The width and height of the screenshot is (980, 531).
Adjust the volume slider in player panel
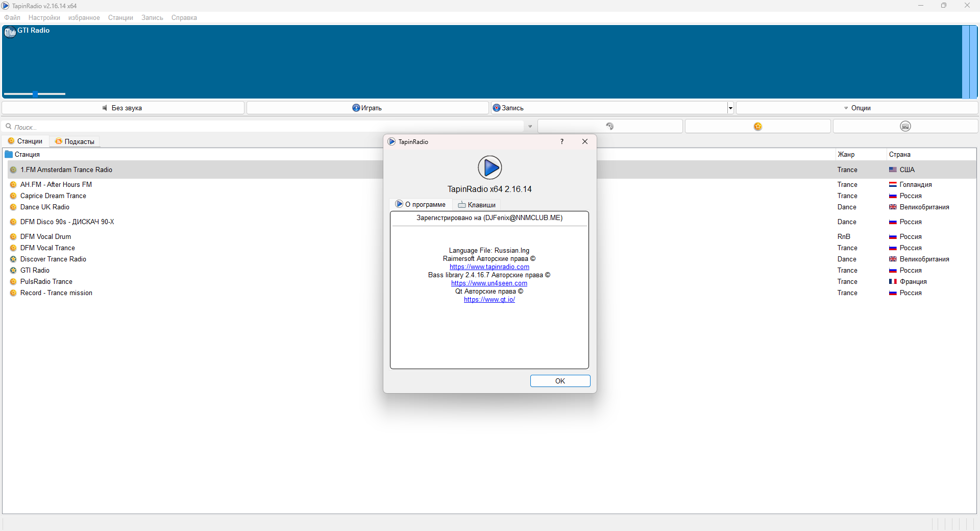(35, 94)
